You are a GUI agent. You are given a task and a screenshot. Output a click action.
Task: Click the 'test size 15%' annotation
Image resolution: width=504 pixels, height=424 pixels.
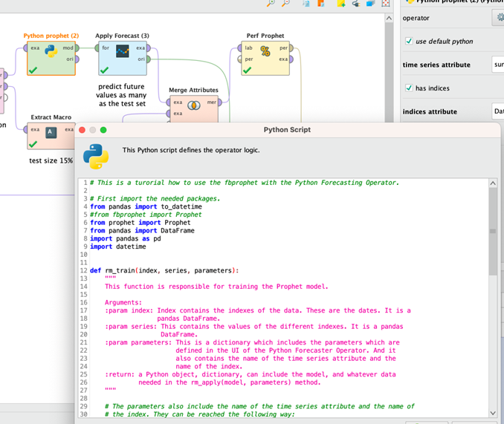[x=51, y=160]
